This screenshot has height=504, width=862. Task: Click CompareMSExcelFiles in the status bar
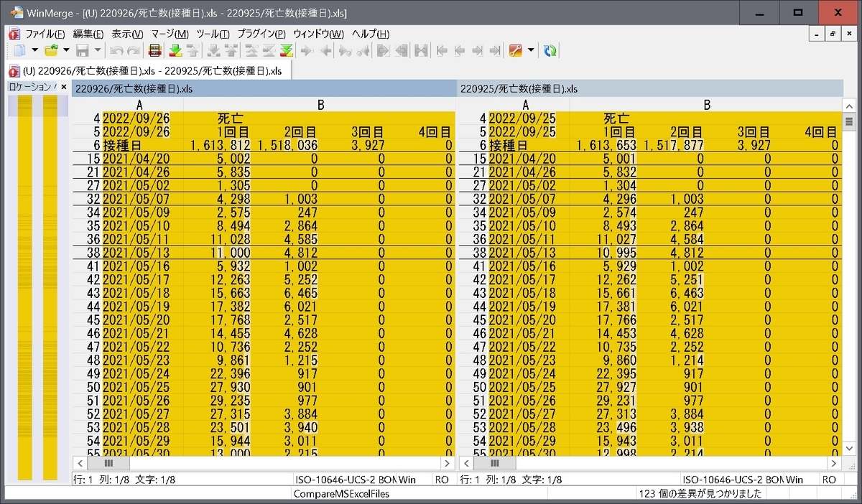[341, 494]
